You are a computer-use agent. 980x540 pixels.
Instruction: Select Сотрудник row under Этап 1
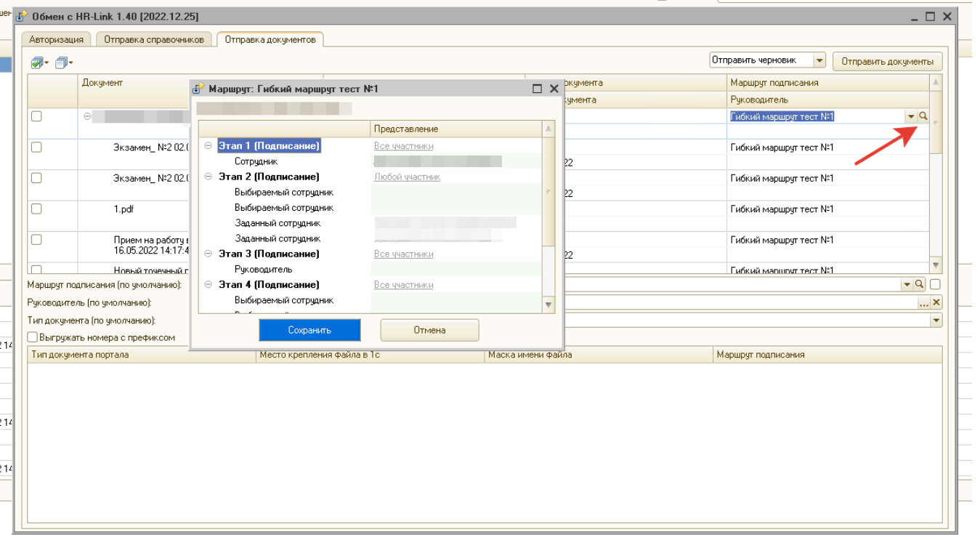(256, 161)
